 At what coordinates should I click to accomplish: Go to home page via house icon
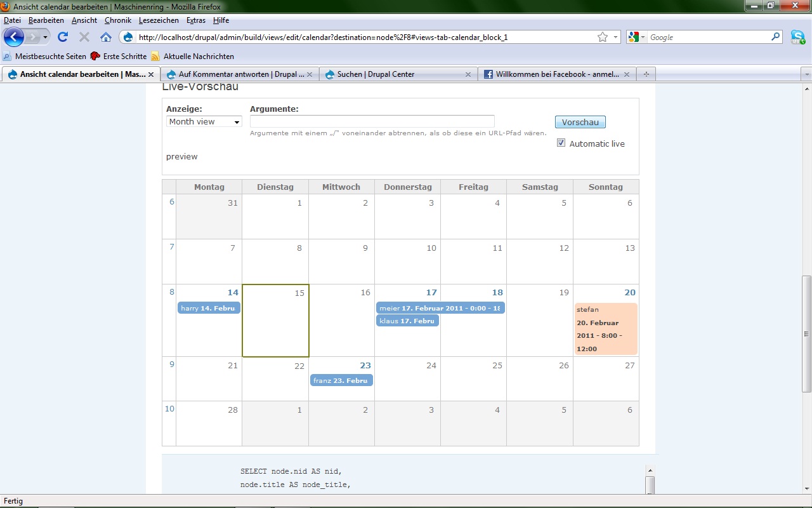click(106, 37)
